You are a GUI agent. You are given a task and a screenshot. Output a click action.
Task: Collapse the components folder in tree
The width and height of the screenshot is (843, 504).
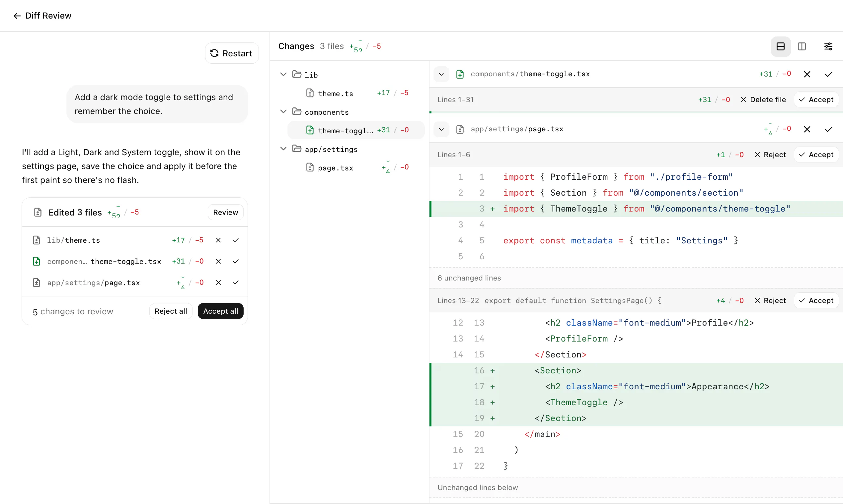(283, 112)
